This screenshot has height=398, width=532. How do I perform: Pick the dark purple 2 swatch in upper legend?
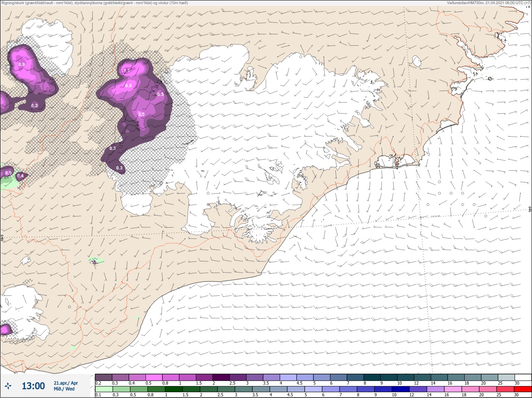pos(222,377)
